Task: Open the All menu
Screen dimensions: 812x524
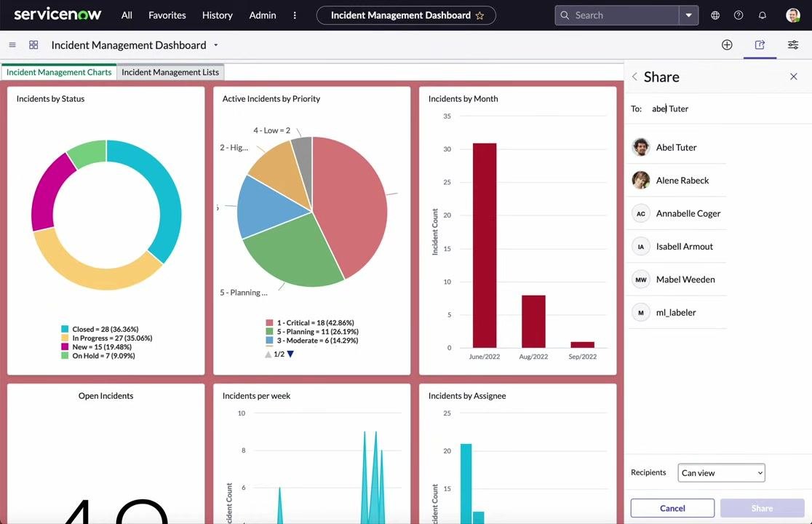Action: [127, 15]
